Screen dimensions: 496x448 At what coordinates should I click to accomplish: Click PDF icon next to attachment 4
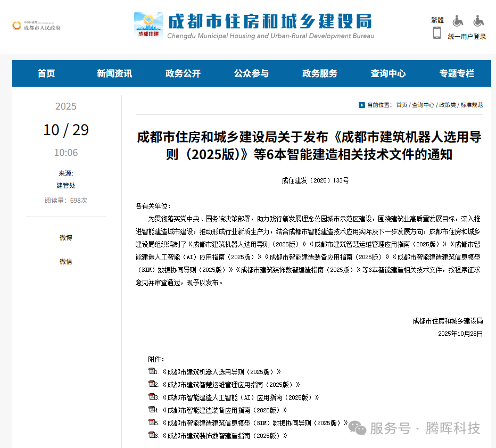click(151, 410)
